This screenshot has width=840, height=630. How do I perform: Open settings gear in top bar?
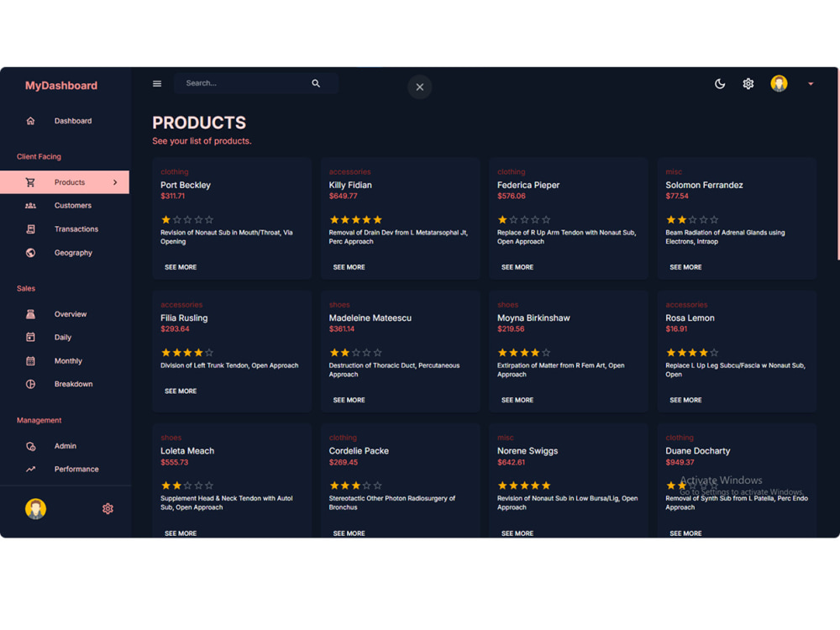click(x=748, y=83)
